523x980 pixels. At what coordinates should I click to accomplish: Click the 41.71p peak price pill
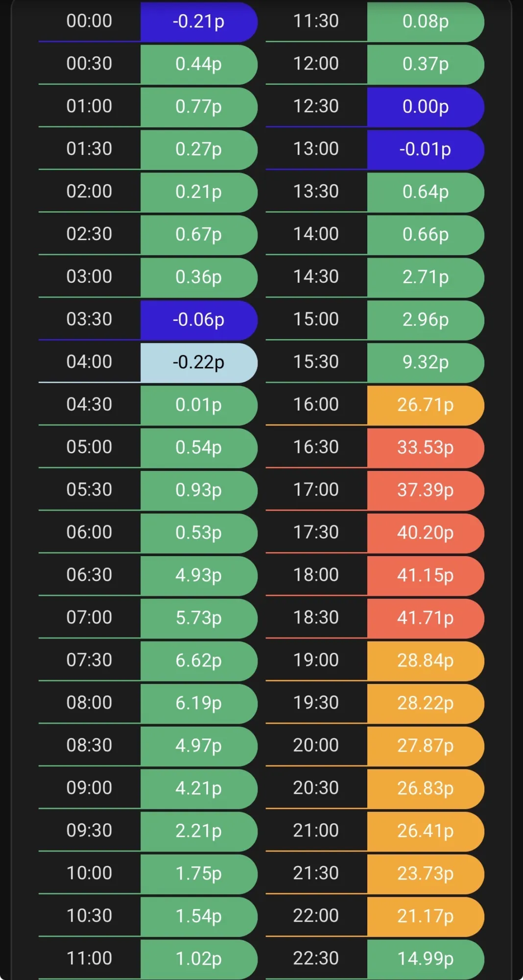click(425, 618)
